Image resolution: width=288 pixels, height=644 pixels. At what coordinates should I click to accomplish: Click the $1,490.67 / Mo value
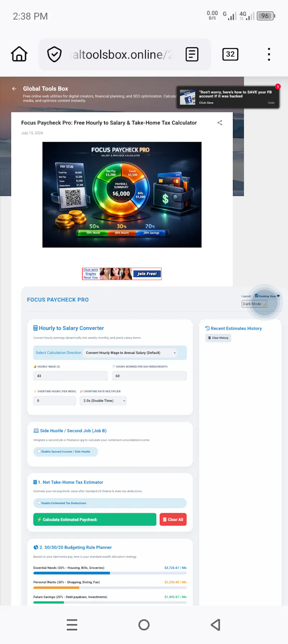click(x=175, y=597)
